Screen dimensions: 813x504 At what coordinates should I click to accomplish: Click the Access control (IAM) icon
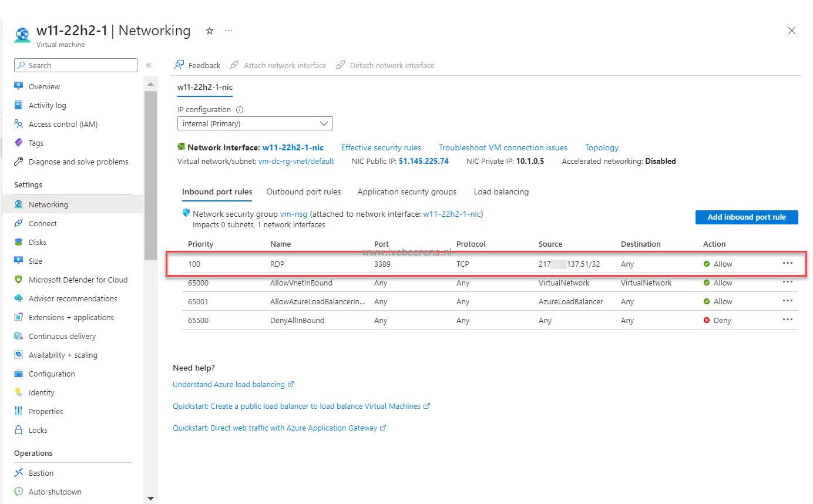pyautogui.click(x=19, y=124)
